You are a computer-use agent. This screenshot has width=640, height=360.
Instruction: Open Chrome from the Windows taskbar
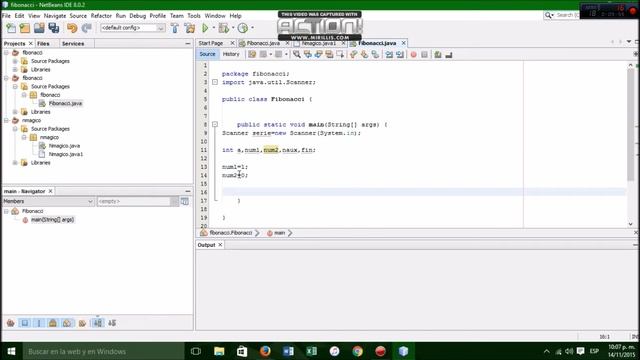pos(357,351)
